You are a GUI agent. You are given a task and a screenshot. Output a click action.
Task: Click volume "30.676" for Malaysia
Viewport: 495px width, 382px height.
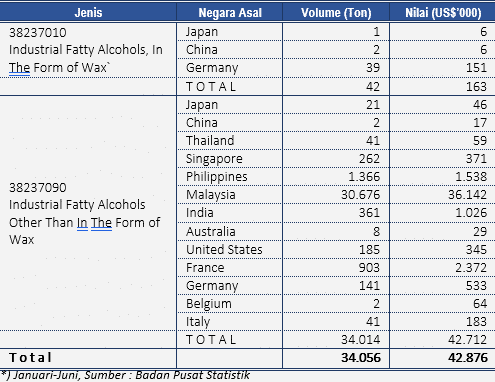pyautogui.click(x=360, y=195)
